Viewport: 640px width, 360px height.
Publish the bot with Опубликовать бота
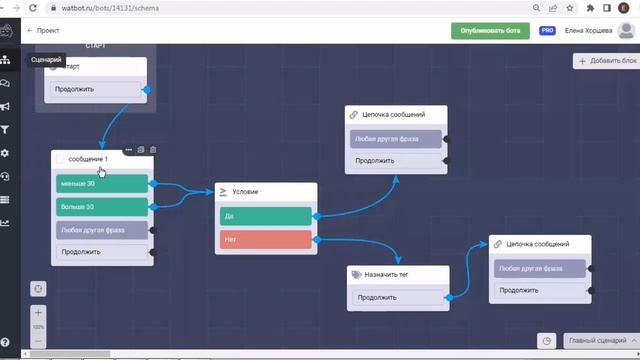click(x=490, y=31)
